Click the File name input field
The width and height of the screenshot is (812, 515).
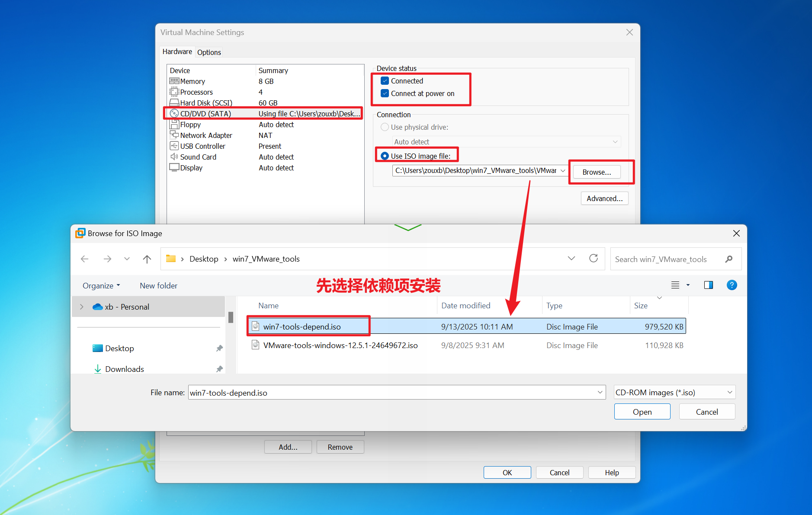389,392
